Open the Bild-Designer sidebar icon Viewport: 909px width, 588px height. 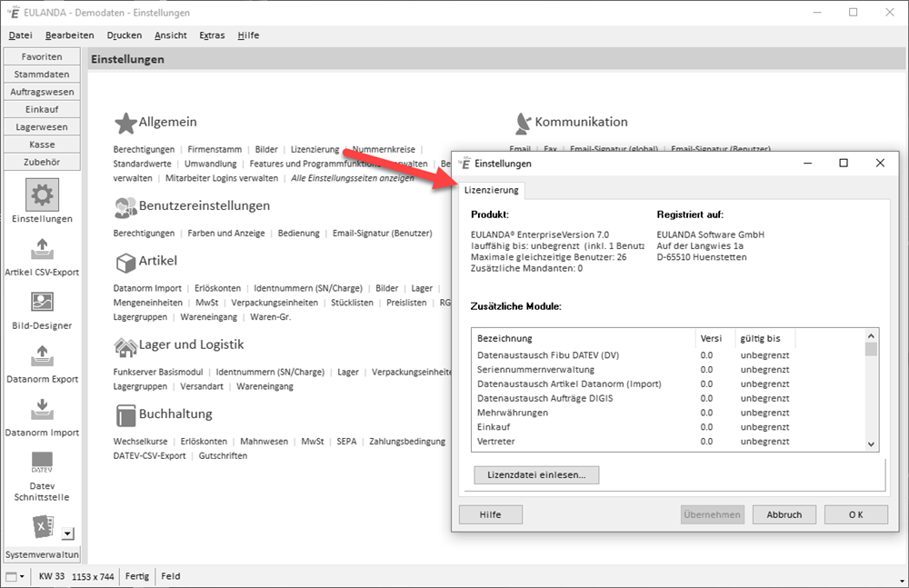click(x=42, y=302)
